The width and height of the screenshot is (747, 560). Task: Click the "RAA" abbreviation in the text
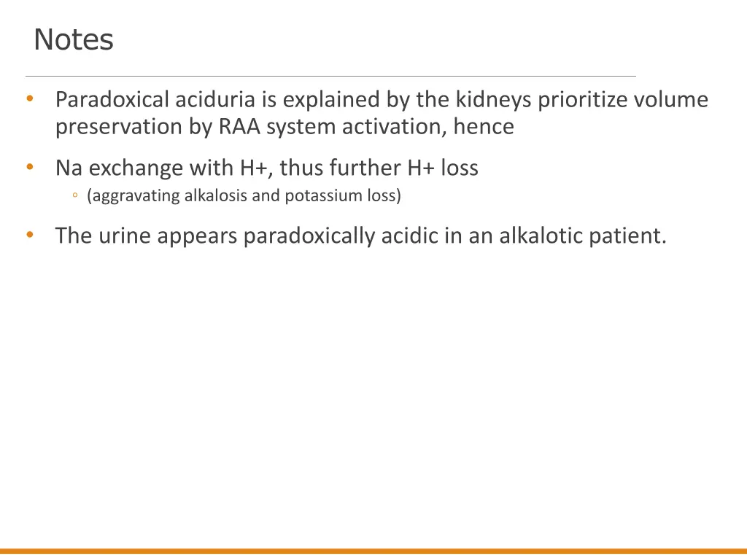point(239,127)
